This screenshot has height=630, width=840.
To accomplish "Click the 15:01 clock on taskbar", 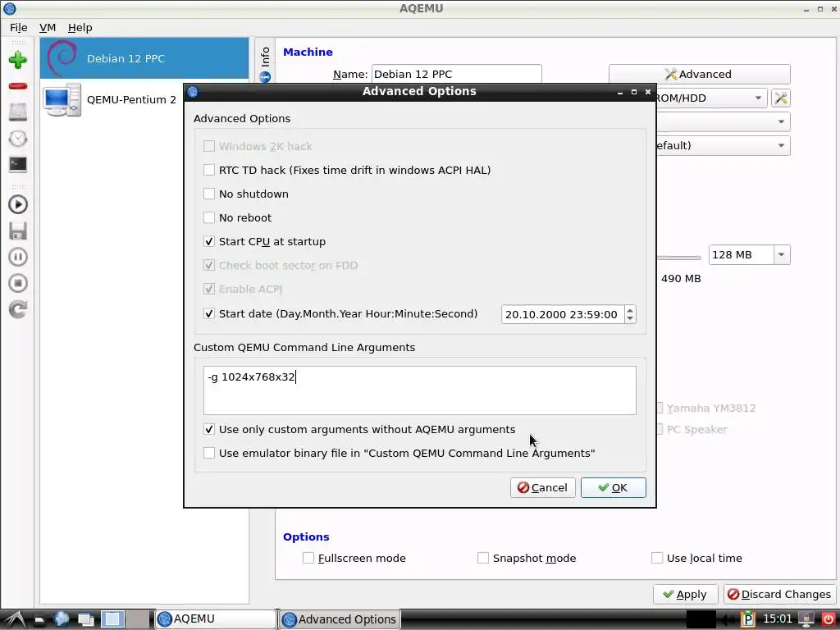I will pos(776,619).
